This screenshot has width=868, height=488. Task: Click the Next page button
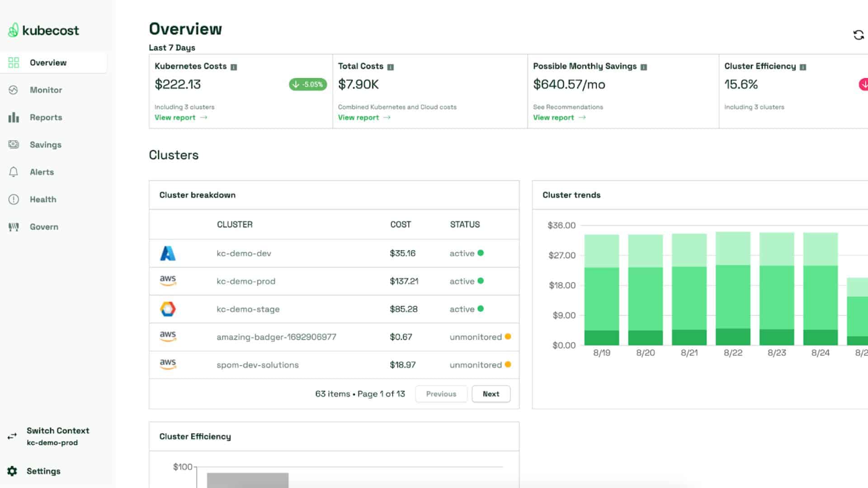[491, 394]
